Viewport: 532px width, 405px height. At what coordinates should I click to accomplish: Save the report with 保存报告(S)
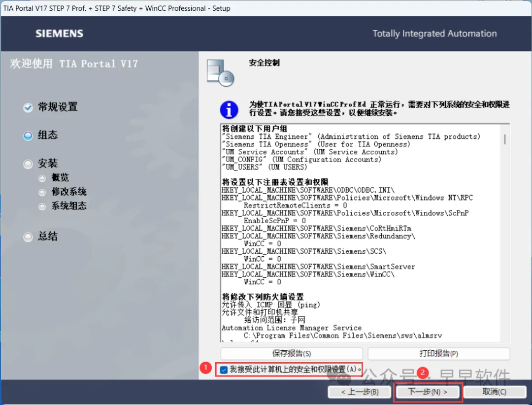tap(292, 354)
